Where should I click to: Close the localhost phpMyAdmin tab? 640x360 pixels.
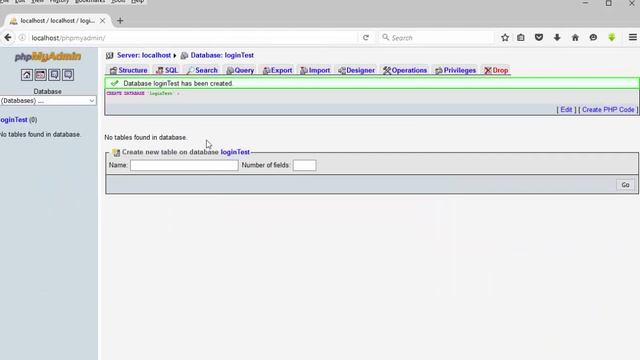pos(102,21)
